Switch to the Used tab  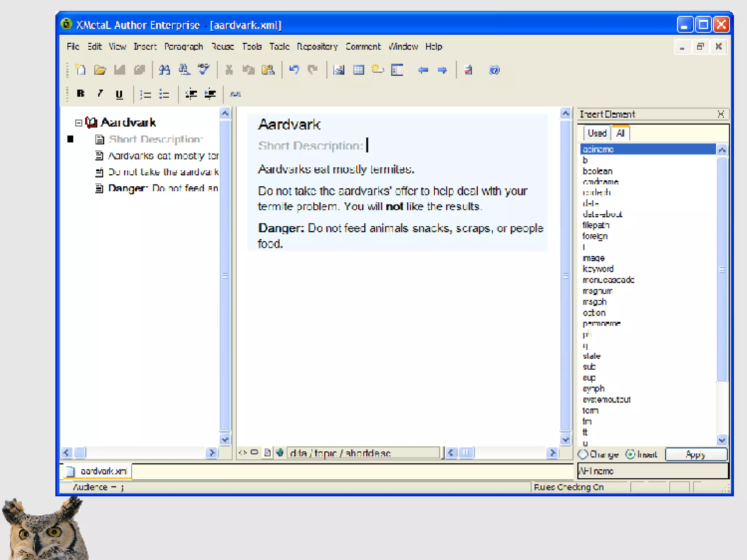[x=597, y=133]
